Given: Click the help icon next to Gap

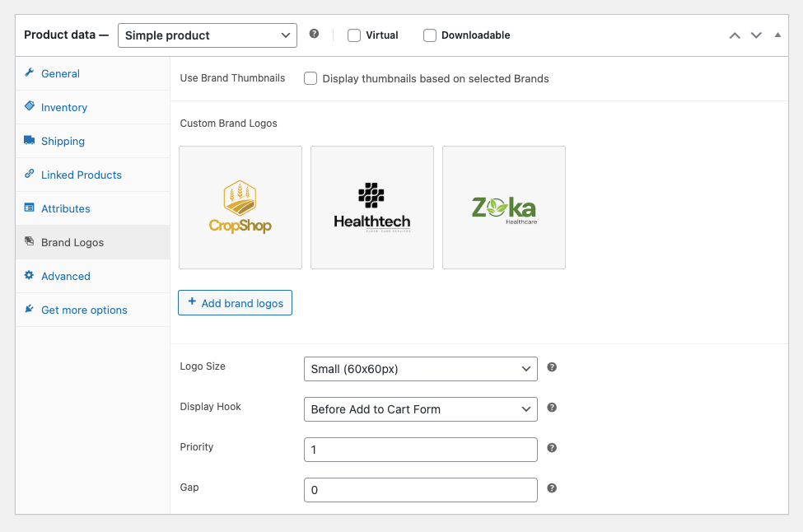Looking at the screenshot, I should pos(552,488).
